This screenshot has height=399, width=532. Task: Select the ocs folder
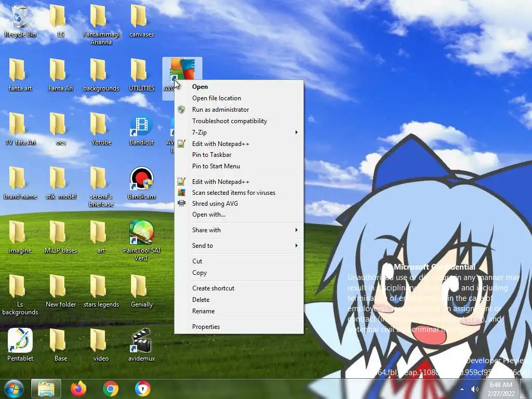pos(60,129)
